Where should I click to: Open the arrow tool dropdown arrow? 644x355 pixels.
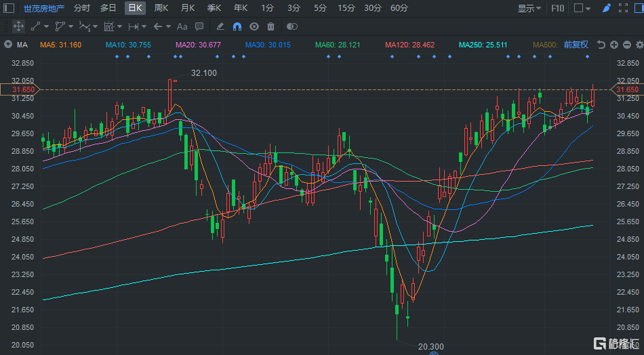[168, 26]
